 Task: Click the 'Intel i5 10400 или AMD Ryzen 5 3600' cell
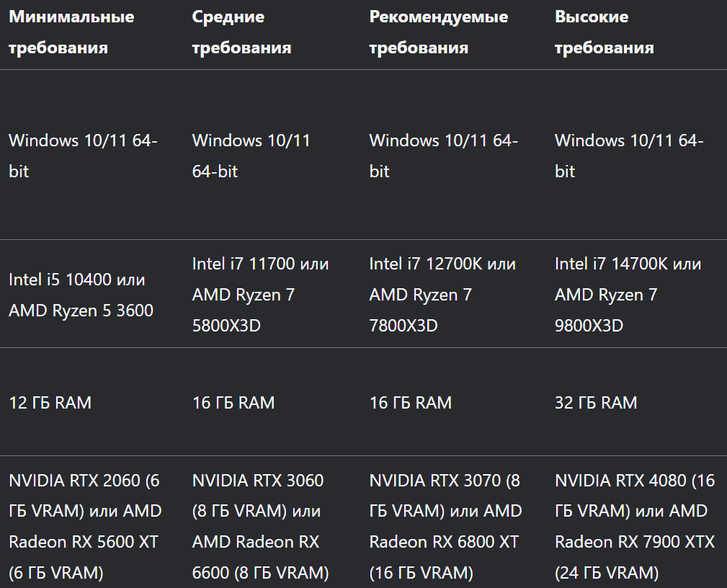[81, 295]
